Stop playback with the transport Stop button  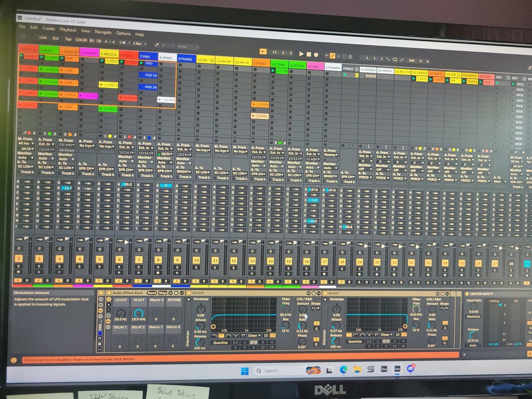point(308,54)
